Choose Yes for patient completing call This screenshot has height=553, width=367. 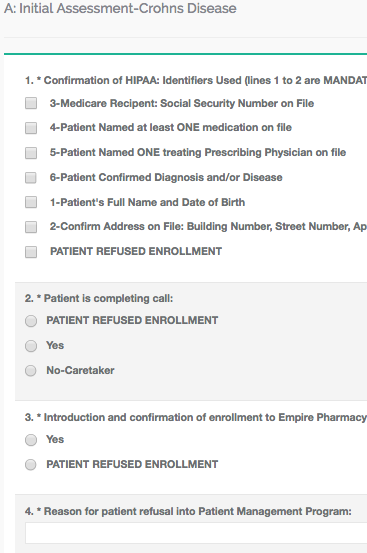[x=31, y=346]
